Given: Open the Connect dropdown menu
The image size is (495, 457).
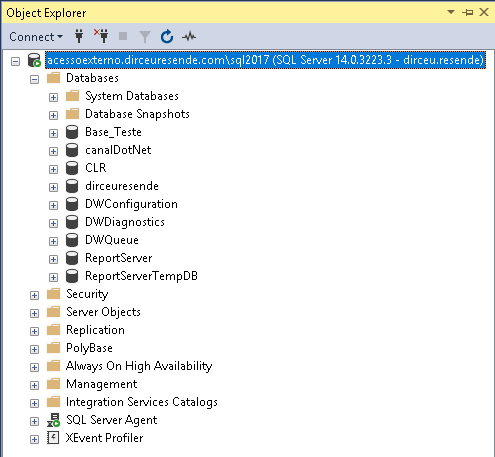Looking at the screenshot, I should [x=36, y=37].
